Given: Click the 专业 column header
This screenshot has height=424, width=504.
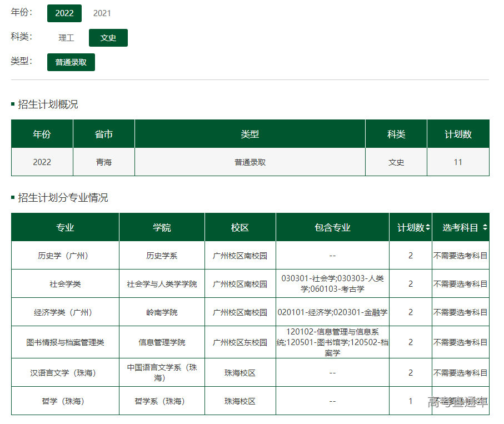Looking at the screenshot, I should click(x=65, y=228).
